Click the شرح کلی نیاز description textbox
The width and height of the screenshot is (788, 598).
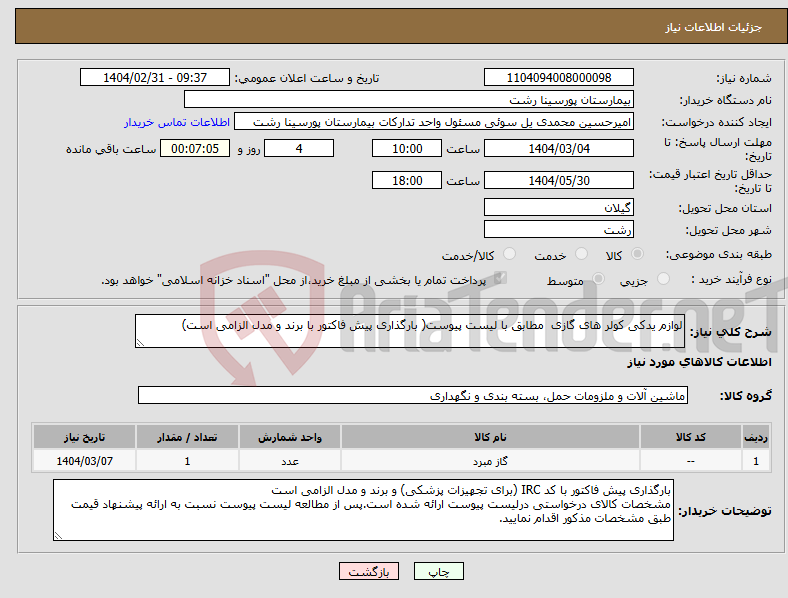(x=410, y=331)
